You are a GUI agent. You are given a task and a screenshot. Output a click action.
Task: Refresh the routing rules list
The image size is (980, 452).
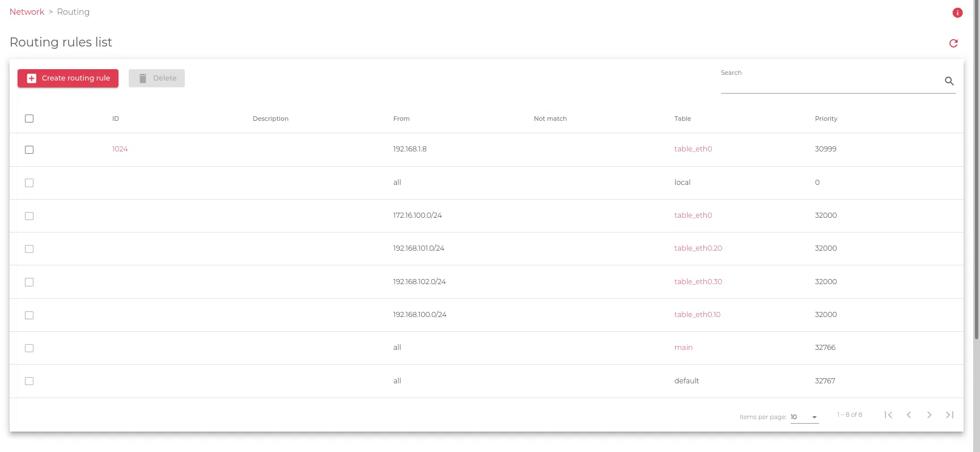[x=953, y=43]
